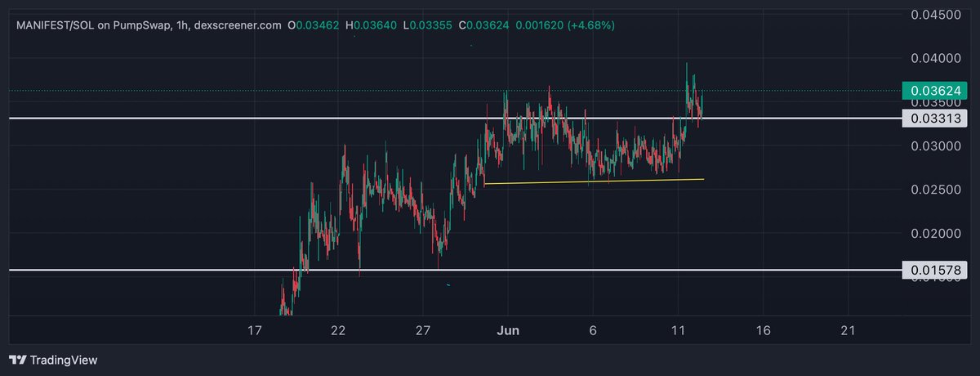Click the MANIFEST/SOL chart title
The image size is (980, 376).
(147, 25)
